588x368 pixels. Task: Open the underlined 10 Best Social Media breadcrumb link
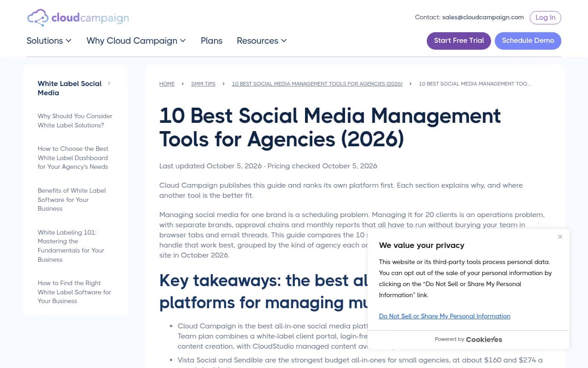tap(317, 84)
